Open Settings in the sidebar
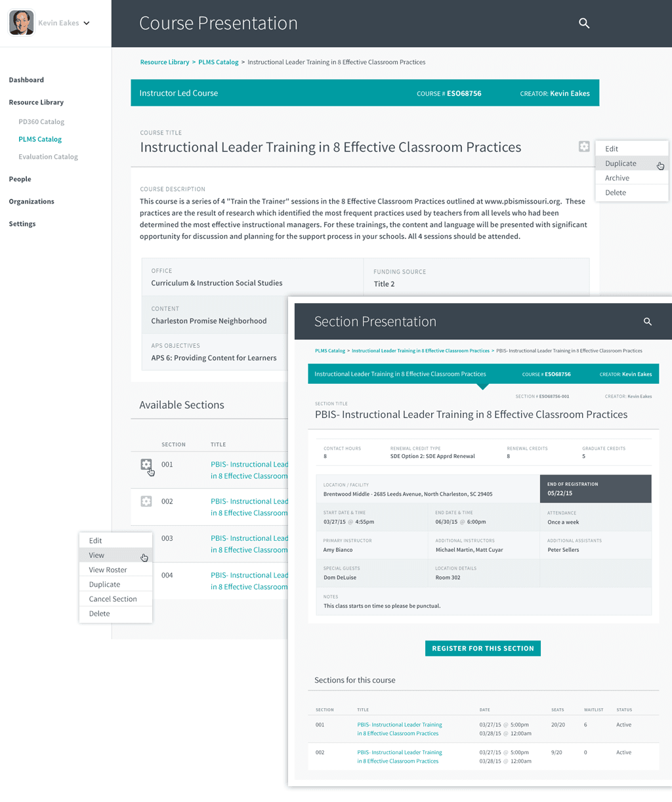Image resolution: width=672 pixels, height=802 pixels. pos(22,224)
